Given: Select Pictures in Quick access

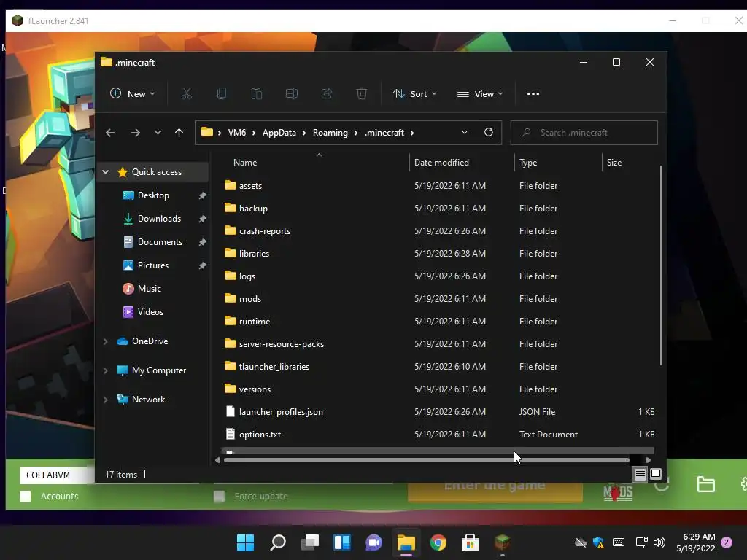Looking at the screenshot, I should (153, 265).
